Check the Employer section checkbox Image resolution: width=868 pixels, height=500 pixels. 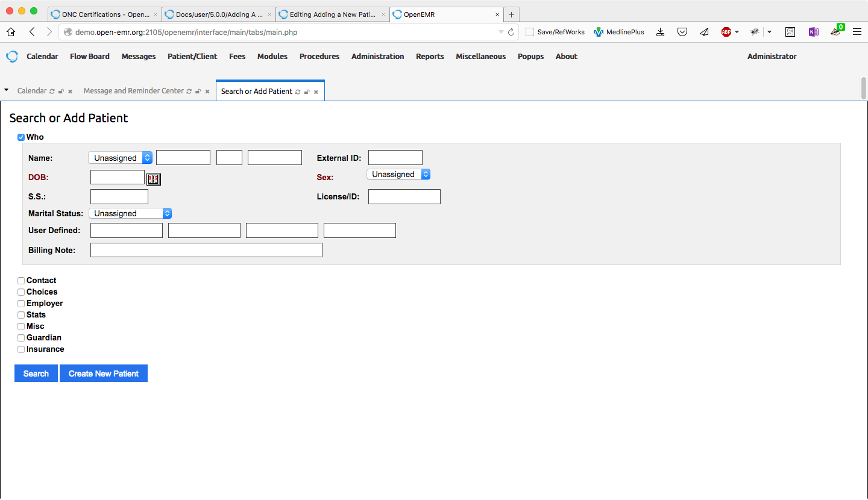click(x=21, y=304)
